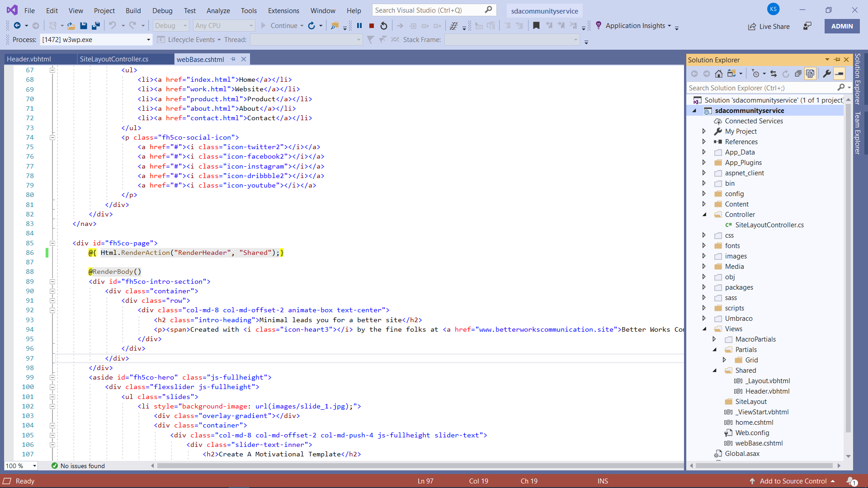The width and height of the screenshot is (868, 488).
Task: Collapse All nodes in Solution Explorer
Action: [798, 74]
